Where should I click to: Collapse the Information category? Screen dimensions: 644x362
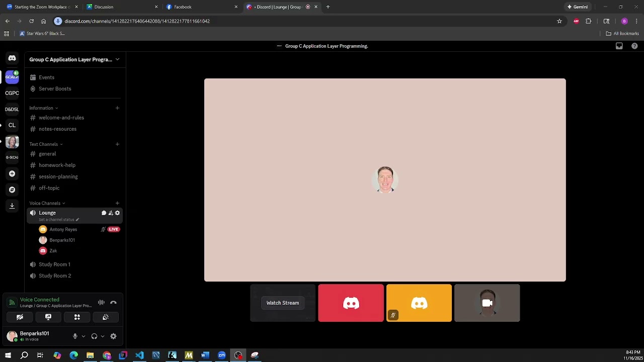tap(44, 108)
